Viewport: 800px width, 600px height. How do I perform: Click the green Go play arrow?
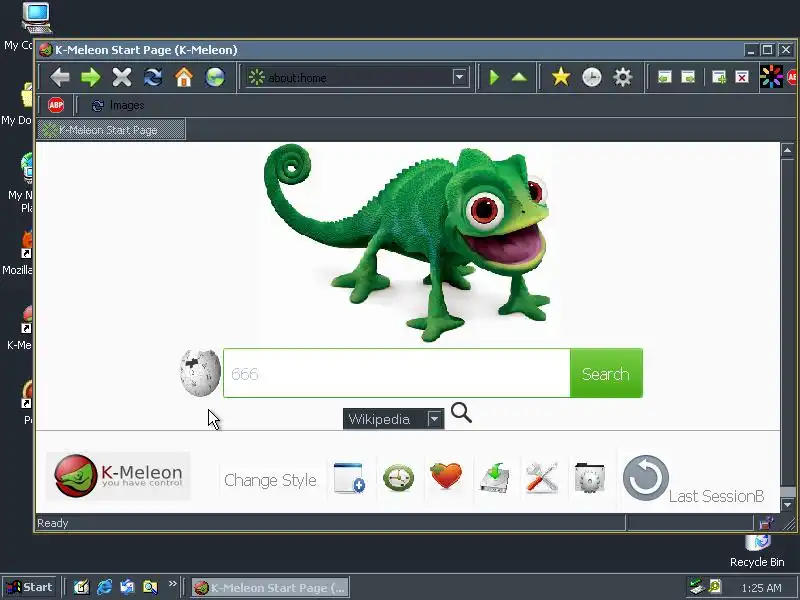point(494,78)
